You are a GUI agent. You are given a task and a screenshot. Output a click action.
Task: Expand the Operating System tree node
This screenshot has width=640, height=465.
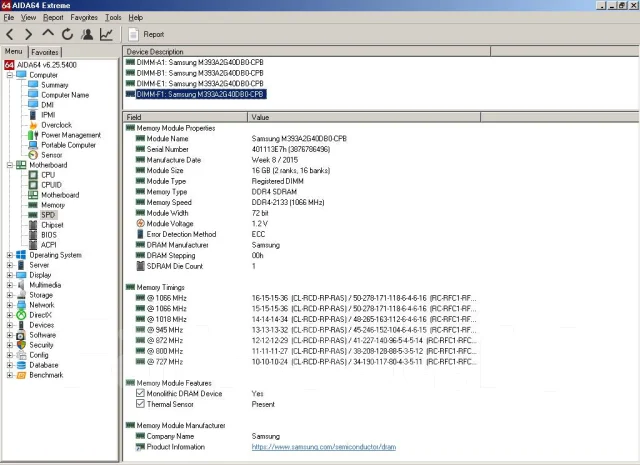10,255
